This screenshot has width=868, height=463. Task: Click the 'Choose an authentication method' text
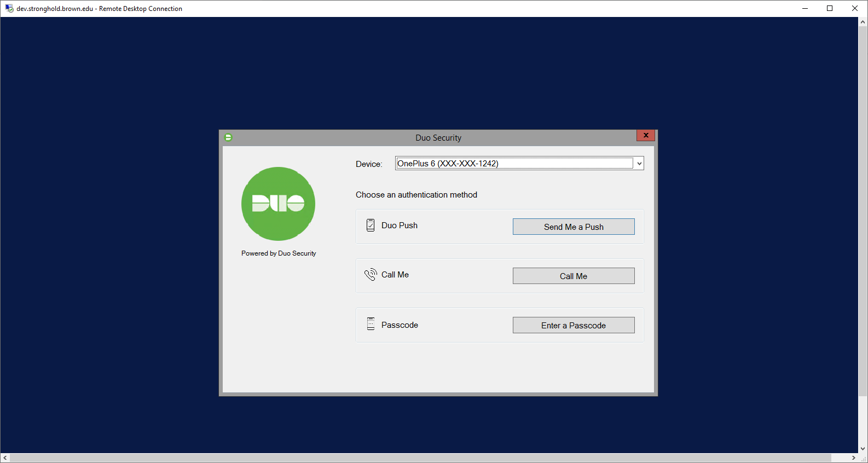pos(416,195)
